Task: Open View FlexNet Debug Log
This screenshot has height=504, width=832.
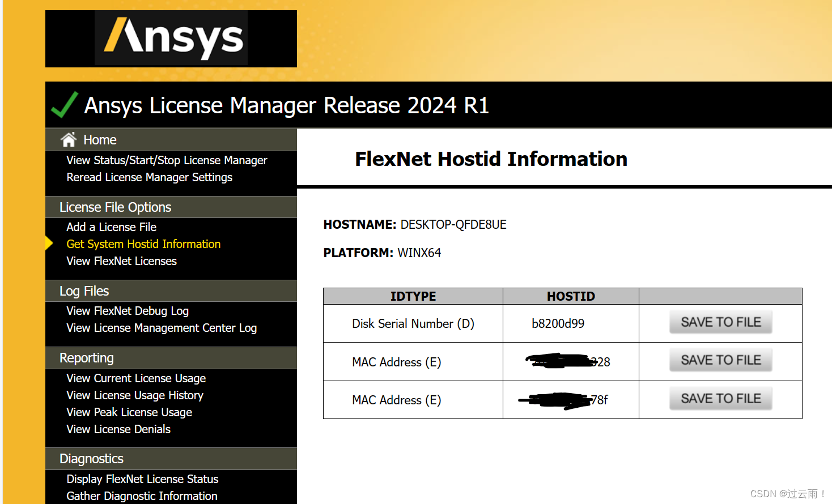Action: [128, 311]
